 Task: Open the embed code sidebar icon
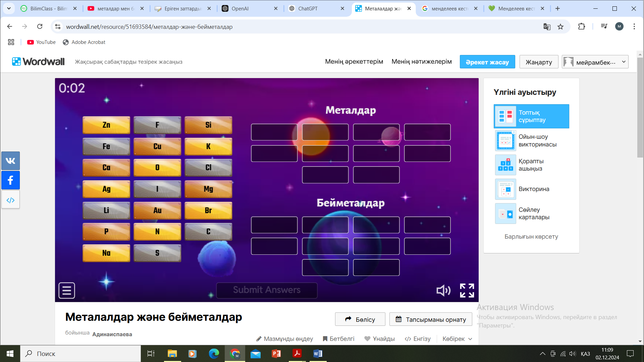pos(10,200)
